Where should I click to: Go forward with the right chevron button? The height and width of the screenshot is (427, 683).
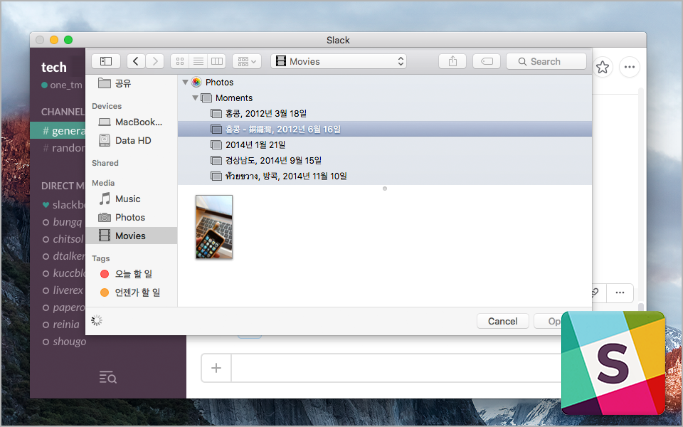pos(155,61)
